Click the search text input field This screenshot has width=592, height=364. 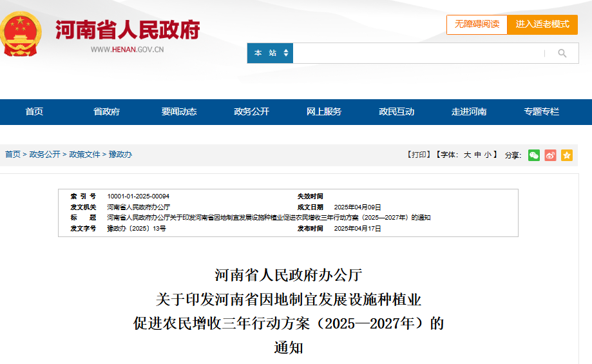pyautogui.click(x=419, y=53)
